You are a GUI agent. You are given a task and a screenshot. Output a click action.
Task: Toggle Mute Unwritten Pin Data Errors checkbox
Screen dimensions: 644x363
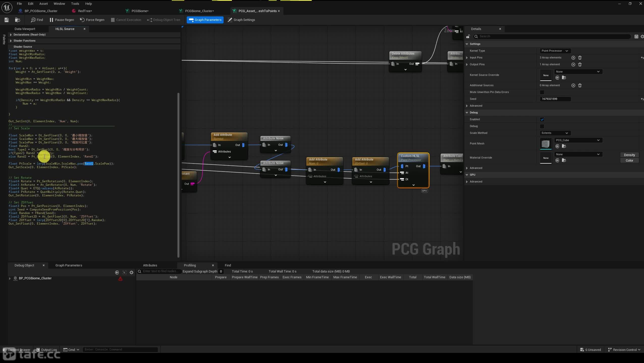542,92
